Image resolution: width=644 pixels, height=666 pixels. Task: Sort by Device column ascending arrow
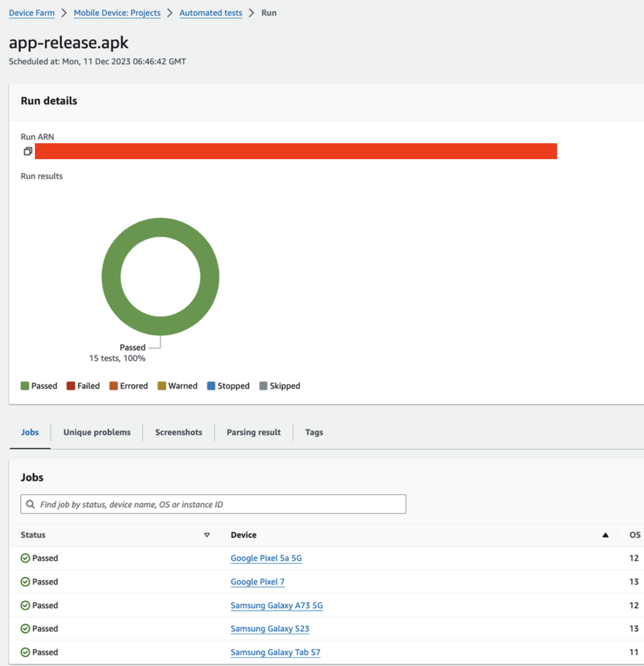(x=605, y=535)
